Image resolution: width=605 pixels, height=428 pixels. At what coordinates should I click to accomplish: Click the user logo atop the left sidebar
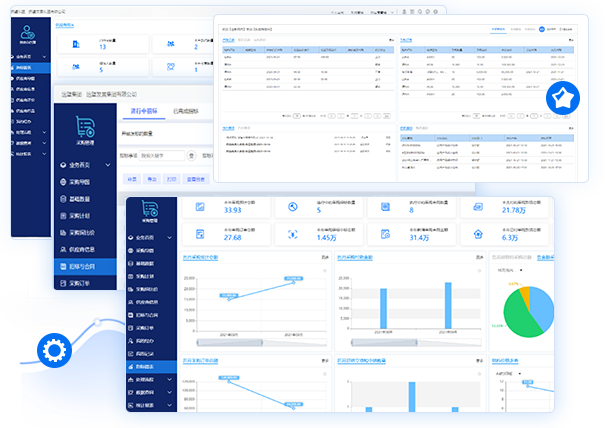(28, 32)
